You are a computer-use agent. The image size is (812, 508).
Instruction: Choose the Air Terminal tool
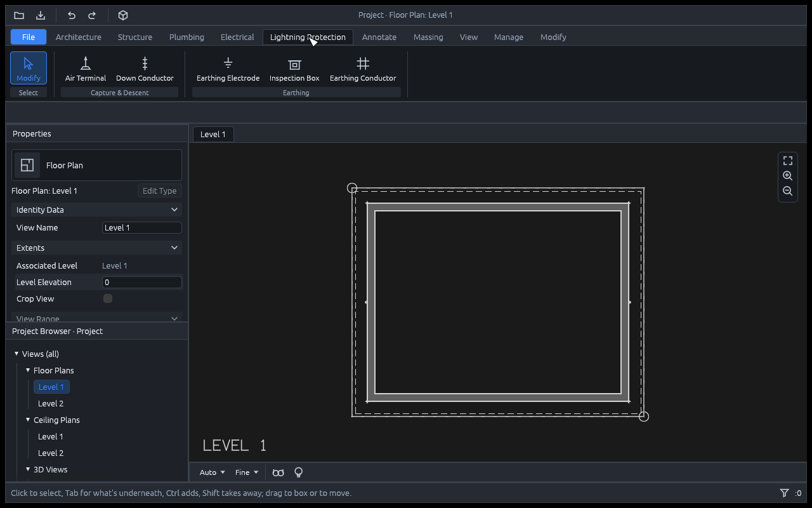coord(86,68)
